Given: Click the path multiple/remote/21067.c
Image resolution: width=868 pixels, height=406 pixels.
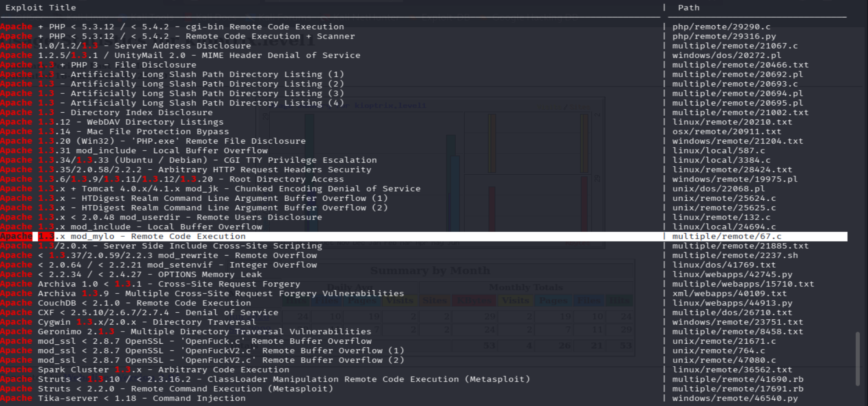Looking at the screenshot, I should click(x=735, y=46).
